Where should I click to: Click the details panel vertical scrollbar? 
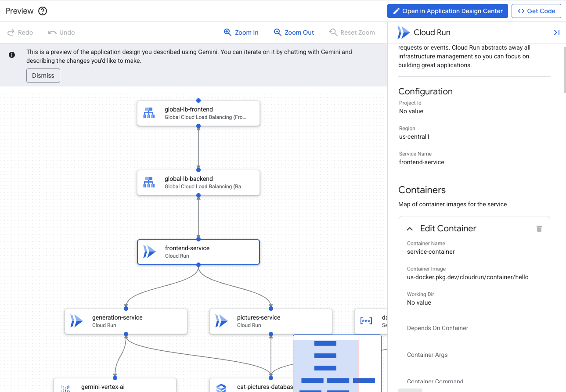tap(564, 70)
